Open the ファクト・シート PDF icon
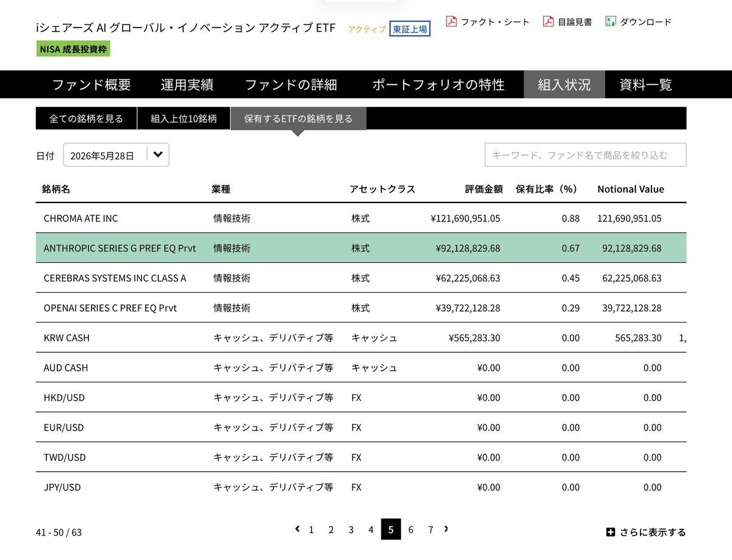 click(x=451, y=22)
